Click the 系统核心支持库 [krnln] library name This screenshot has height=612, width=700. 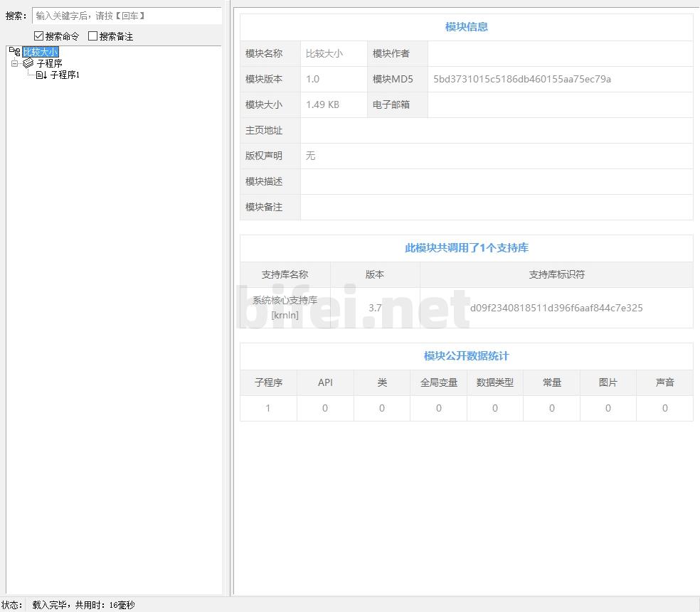285,308
